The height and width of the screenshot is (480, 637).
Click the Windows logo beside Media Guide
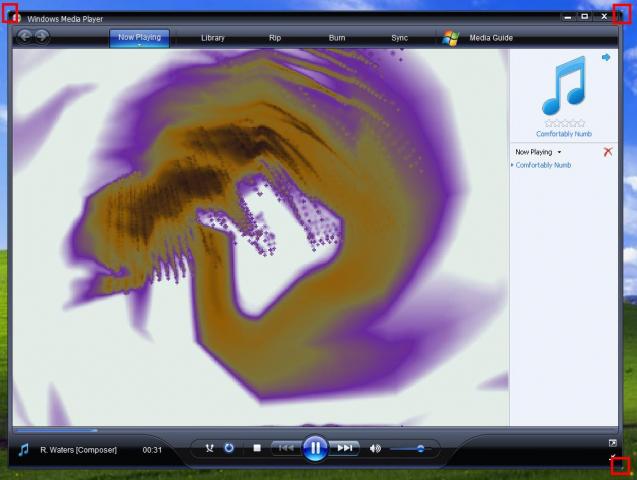coord(451,38)
